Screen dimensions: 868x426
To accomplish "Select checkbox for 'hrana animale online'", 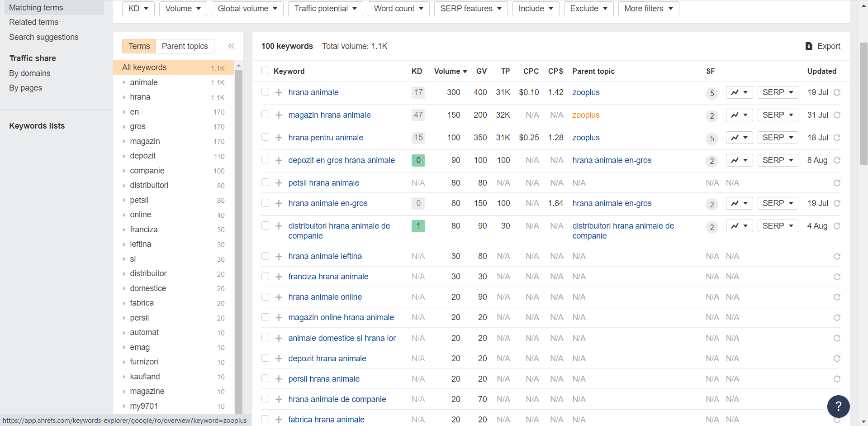I will 266,297.
